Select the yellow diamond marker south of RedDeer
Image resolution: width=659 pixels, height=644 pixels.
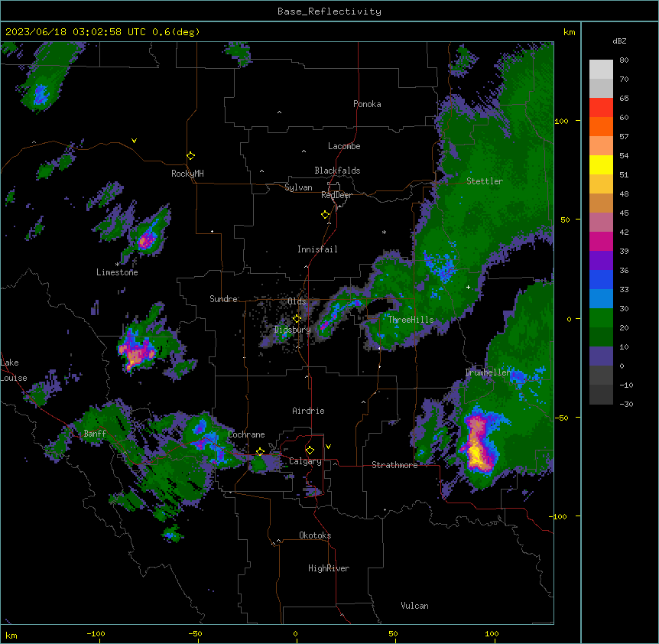point(326,215)
